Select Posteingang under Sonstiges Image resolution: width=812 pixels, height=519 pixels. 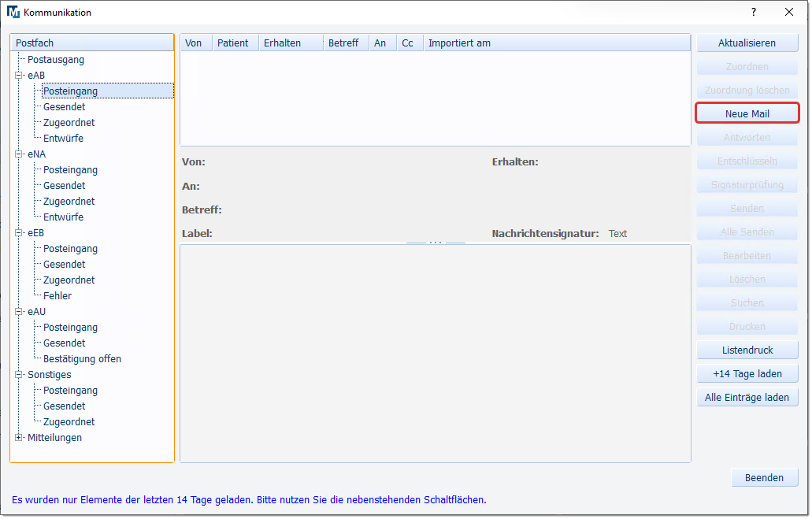pyautogui.click(x=70, y=391)
